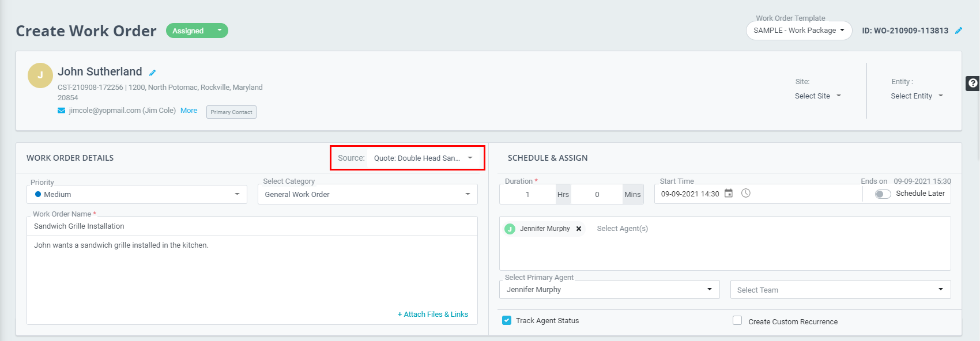Screen dimensions: 980x341
Task: Edit the work order ID with pencil icon
Action: click(959, 31)
